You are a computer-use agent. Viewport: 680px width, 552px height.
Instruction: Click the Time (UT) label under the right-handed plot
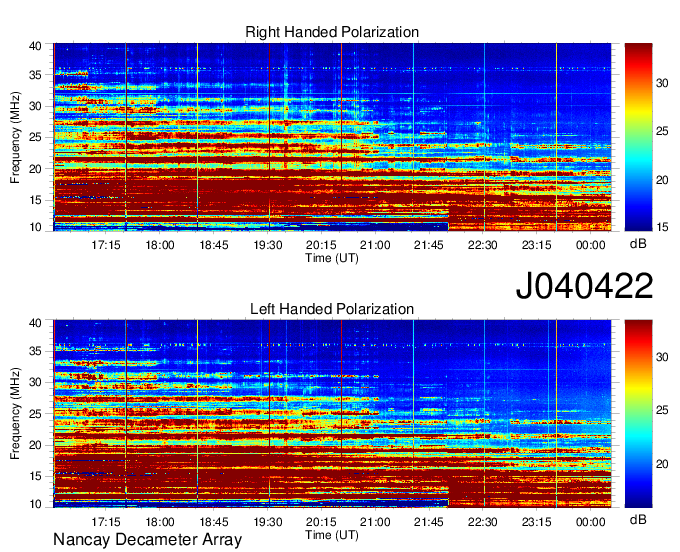332,258
